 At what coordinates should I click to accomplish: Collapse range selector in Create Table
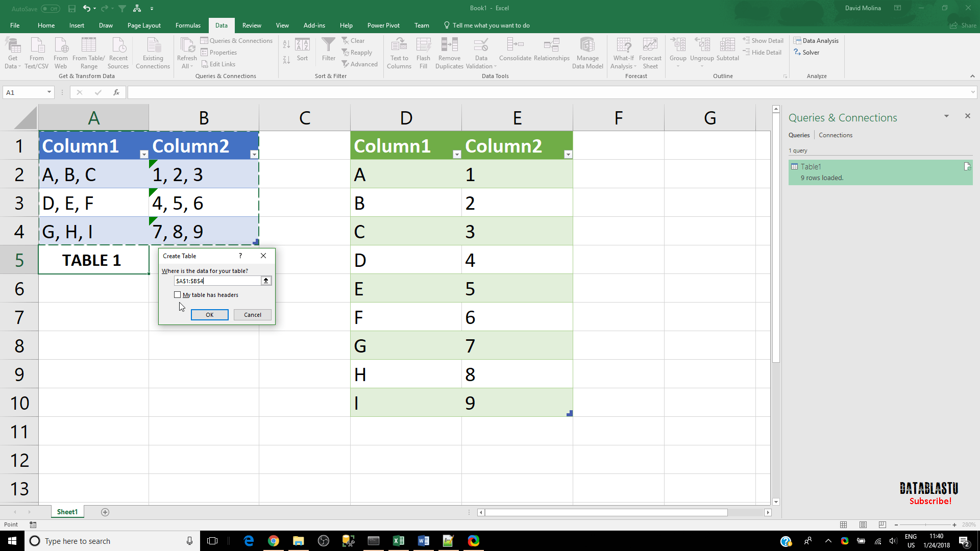[x=266, y=281]
